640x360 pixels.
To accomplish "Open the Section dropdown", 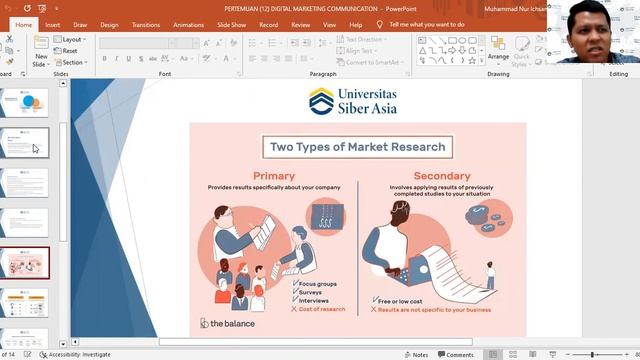I will (71, 62).
